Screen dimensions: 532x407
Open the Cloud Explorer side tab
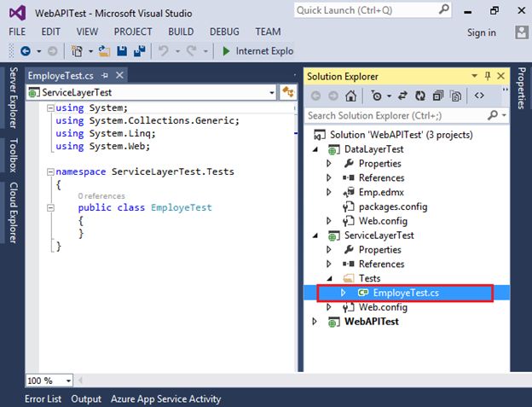[x=14, y=212]
